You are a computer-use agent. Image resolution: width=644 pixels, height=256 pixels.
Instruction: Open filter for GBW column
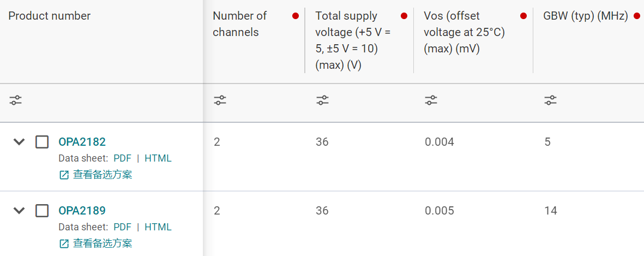pos(550,100)
